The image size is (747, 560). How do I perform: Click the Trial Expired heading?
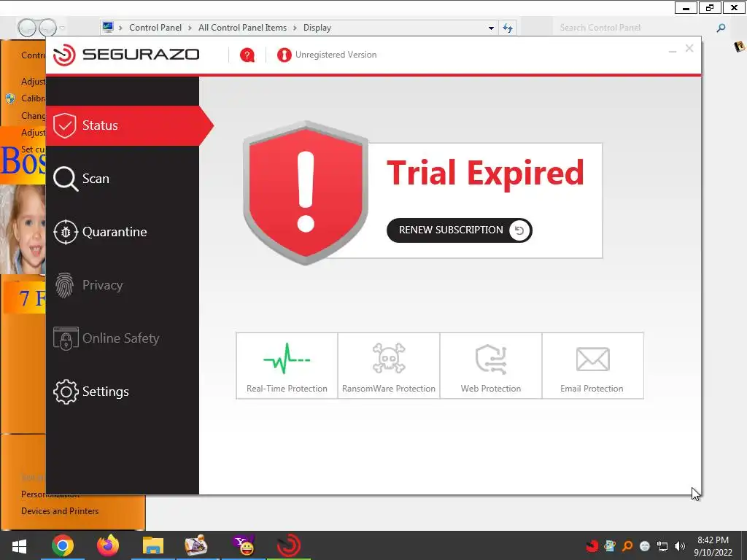click(485, 173)
